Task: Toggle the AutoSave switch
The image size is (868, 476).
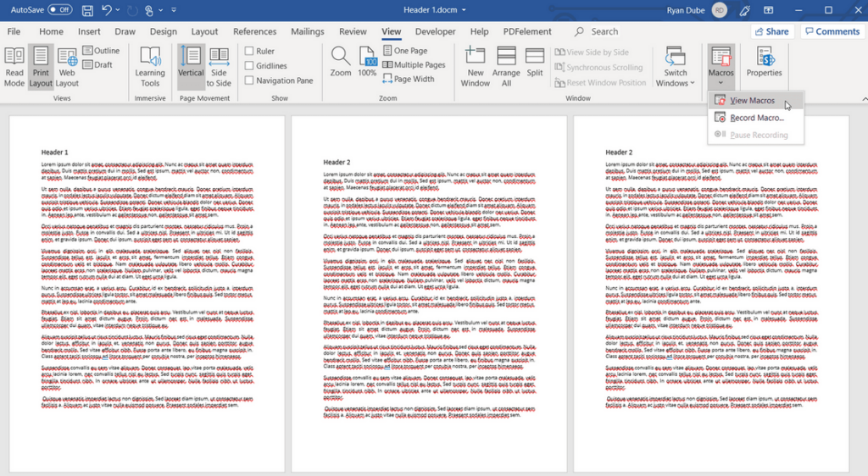Action: point(60,10)
